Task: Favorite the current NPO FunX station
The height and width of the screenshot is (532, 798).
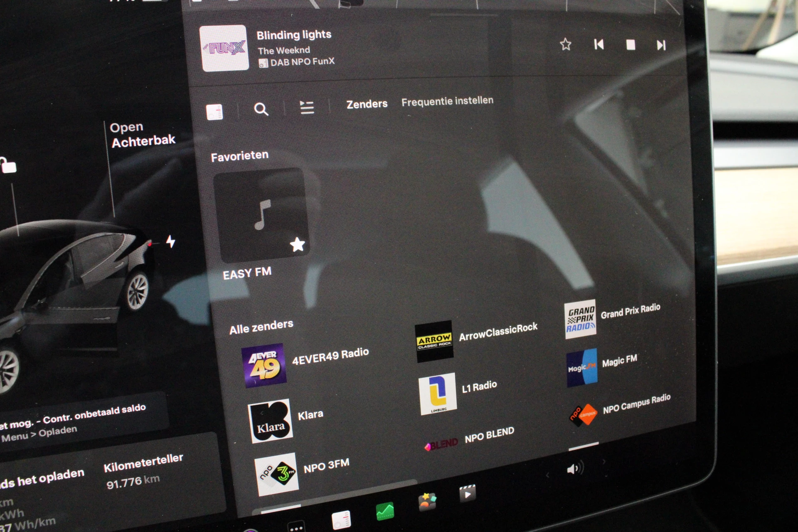Action: coord(565,44)
